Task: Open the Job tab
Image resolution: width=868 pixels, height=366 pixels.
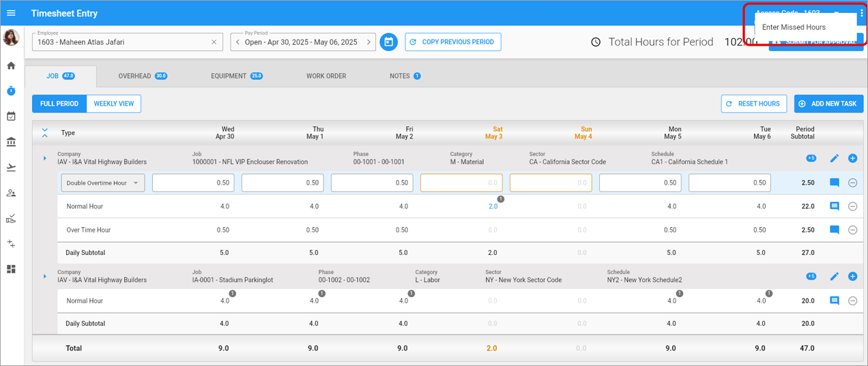Action: pos(61,76)
